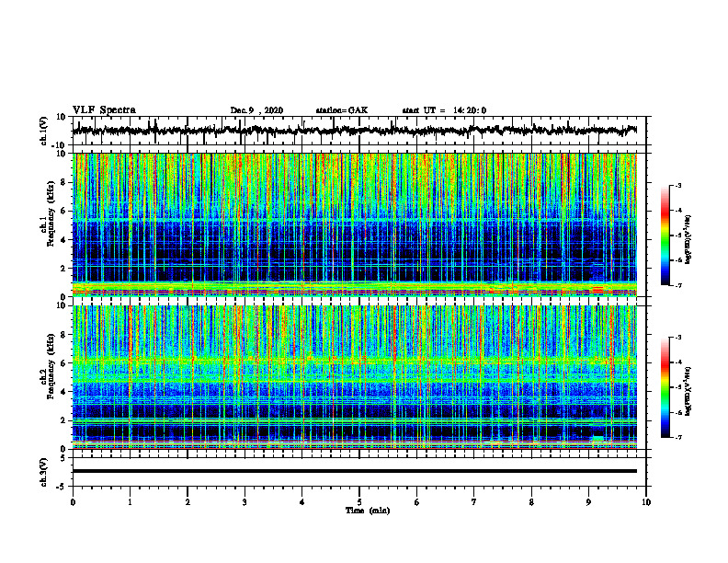Click the 'station=GAK' header label
The height and width of the screenshot is (563, 728).
point(342,110)
